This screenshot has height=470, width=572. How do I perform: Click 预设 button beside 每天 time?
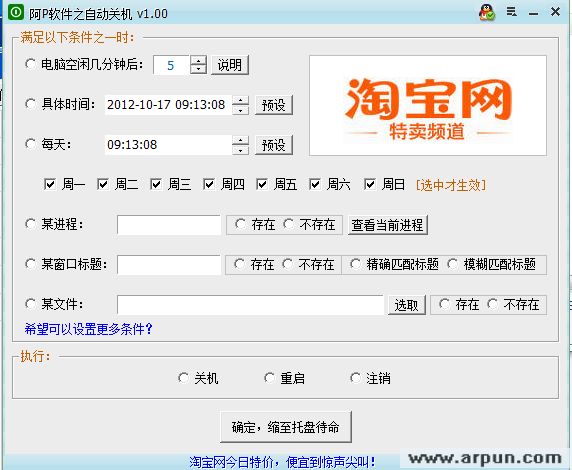point(274,145)
